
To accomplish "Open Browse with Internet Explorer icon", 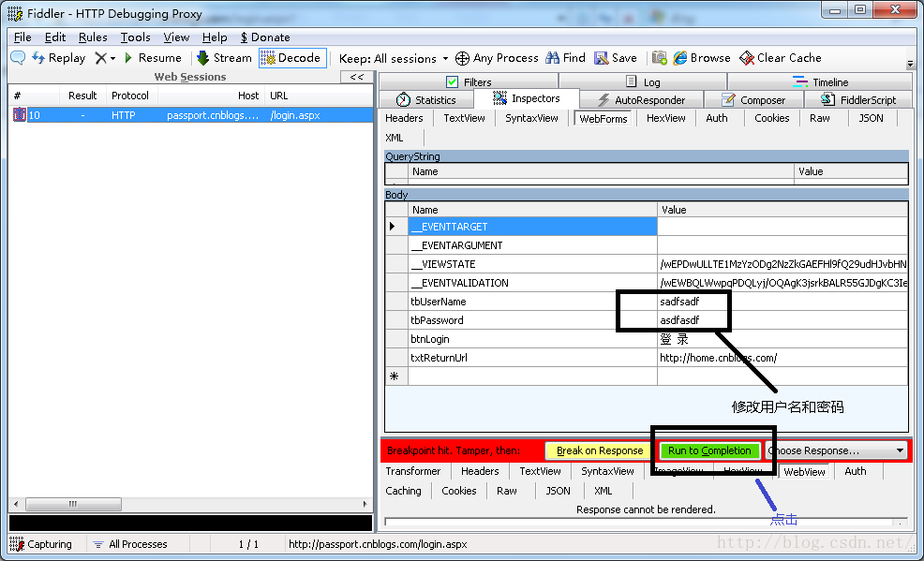I will click(x=680, y=58).
